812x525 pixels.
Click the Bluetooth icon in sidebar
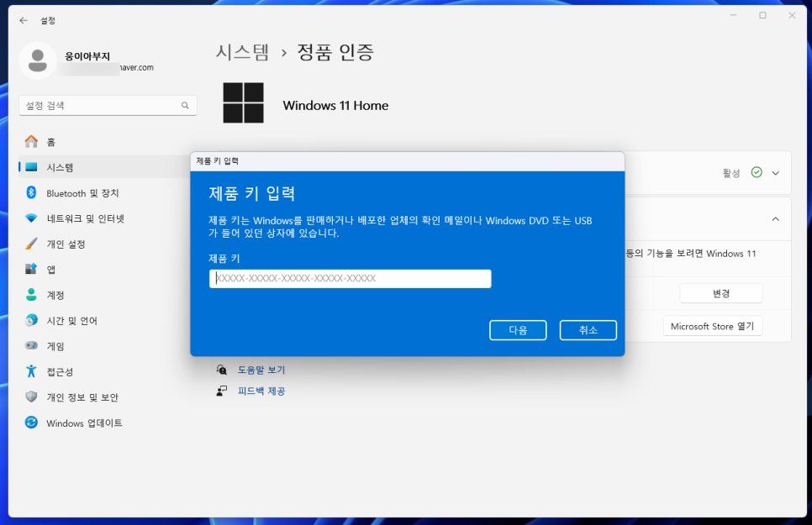pyautogui.click(x=32, y=192)
